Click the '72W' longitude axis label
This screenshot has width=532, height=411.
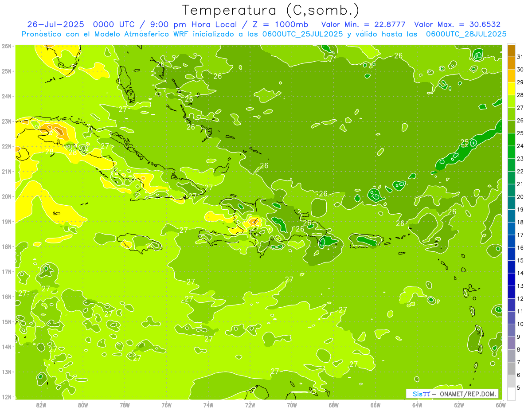(x=250, y=405)
